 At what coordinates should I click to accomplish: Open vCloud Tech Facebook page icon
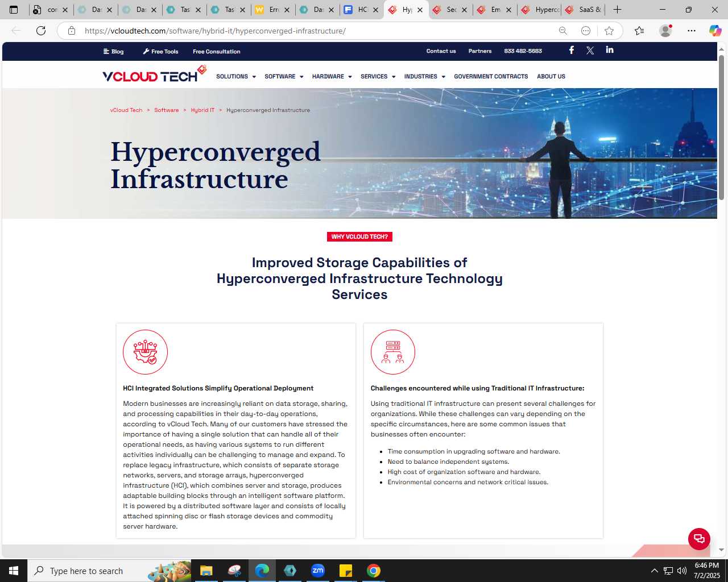click(x=572, y=50)
